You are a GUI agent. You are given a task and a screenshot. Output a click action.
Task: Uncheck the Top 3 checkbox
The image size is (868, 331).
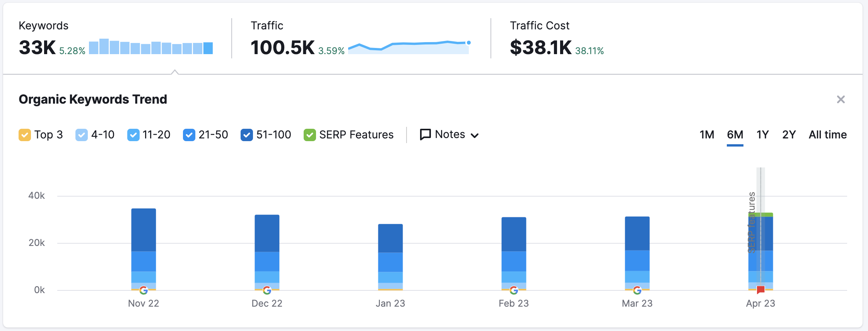[x=25, y=135]
